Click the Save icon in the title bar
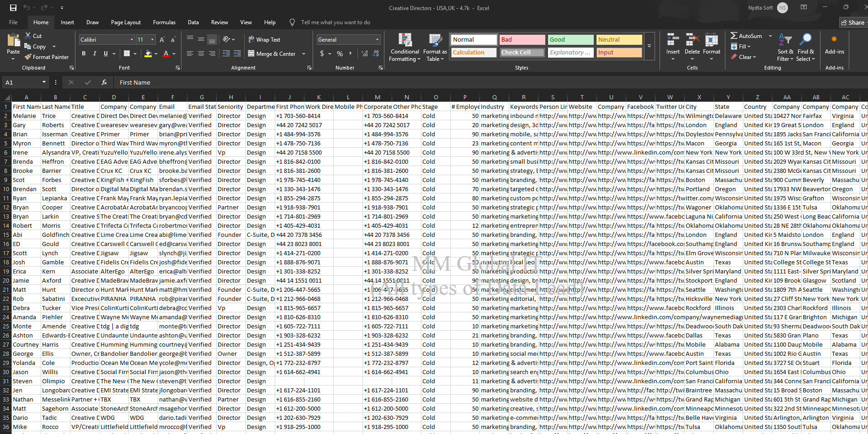868x434 pixels. [13, 8]
